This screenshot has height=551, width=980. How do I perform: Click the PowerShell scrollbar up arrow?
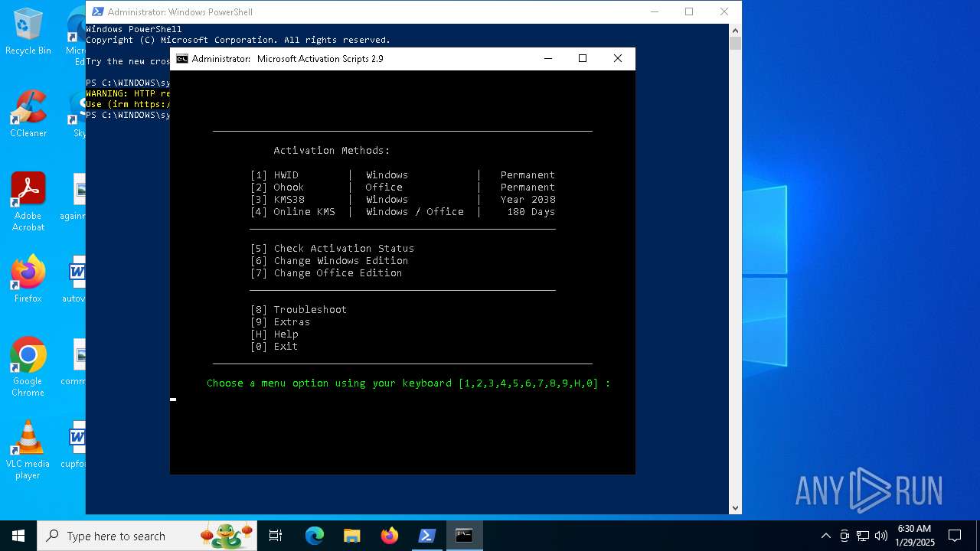coord(735,30)
